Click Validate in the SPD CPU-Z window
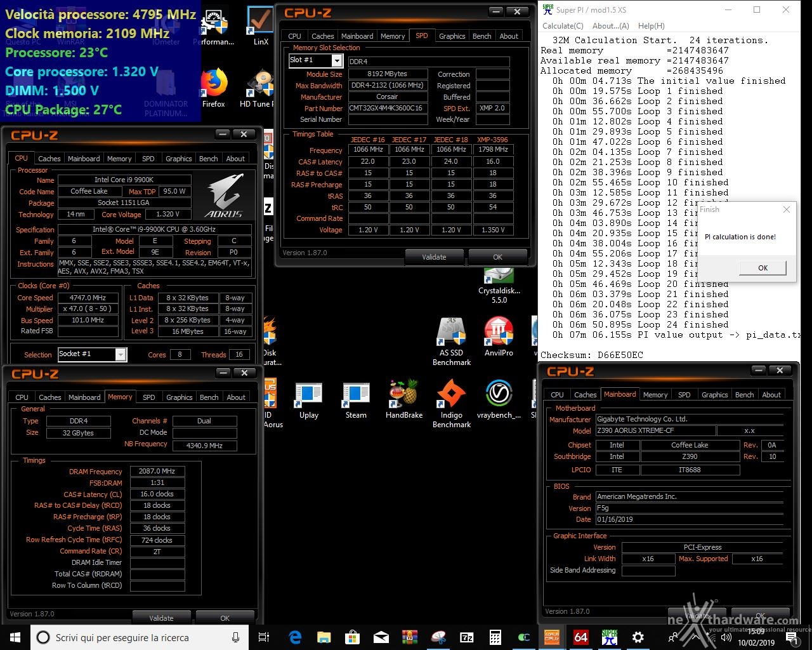812x650 pixels. [434, 257]
